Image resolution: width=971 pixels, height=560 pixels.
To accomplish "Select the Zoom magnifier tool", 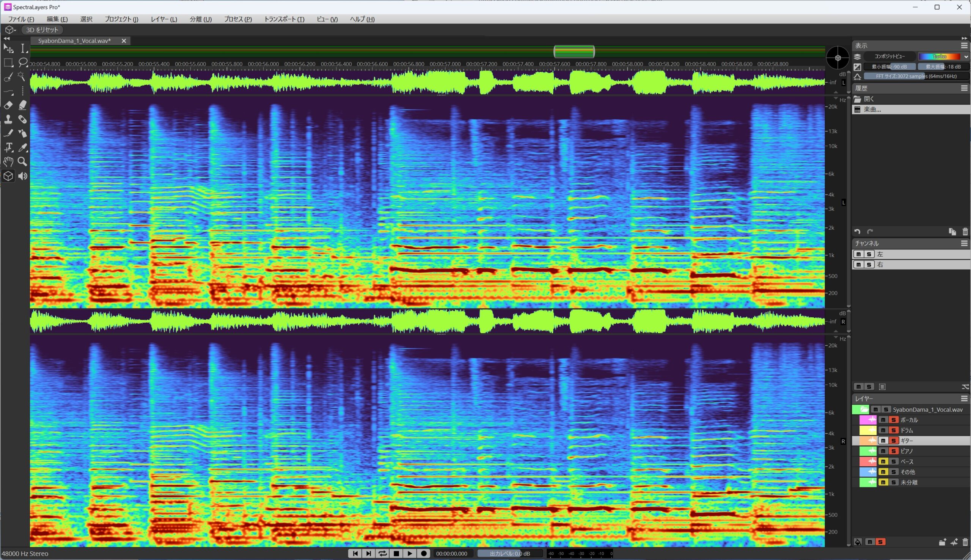I will 22,162.
